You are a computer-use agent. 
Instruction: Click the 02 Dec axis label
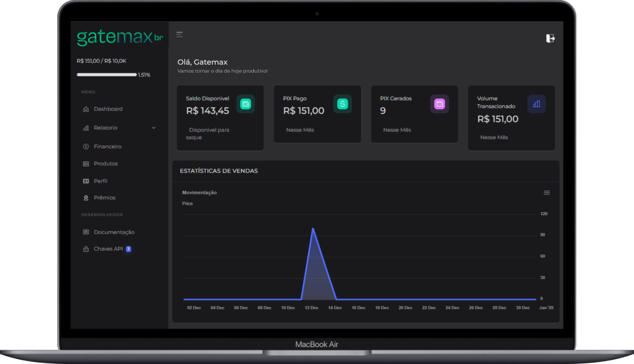(x=194, y=308)
